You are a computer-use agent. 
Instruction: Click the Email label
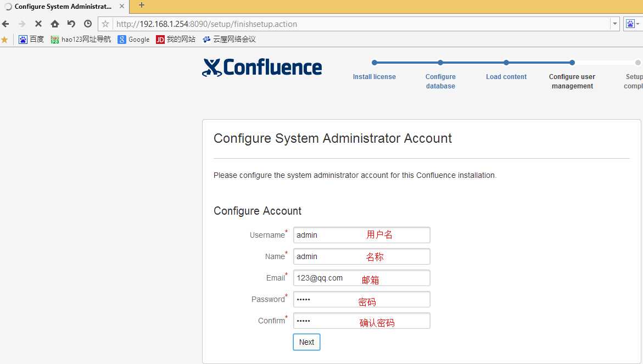tap(276, 278)
